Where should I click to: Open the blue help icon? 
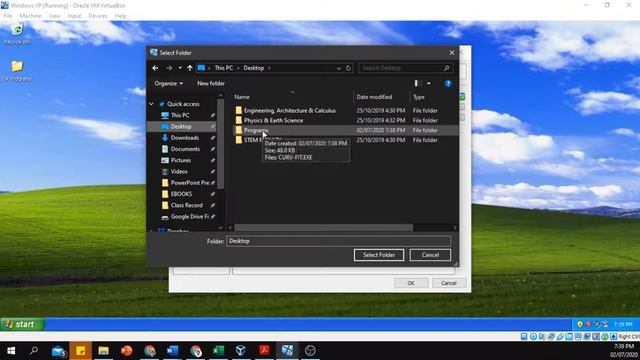(448, 83)
